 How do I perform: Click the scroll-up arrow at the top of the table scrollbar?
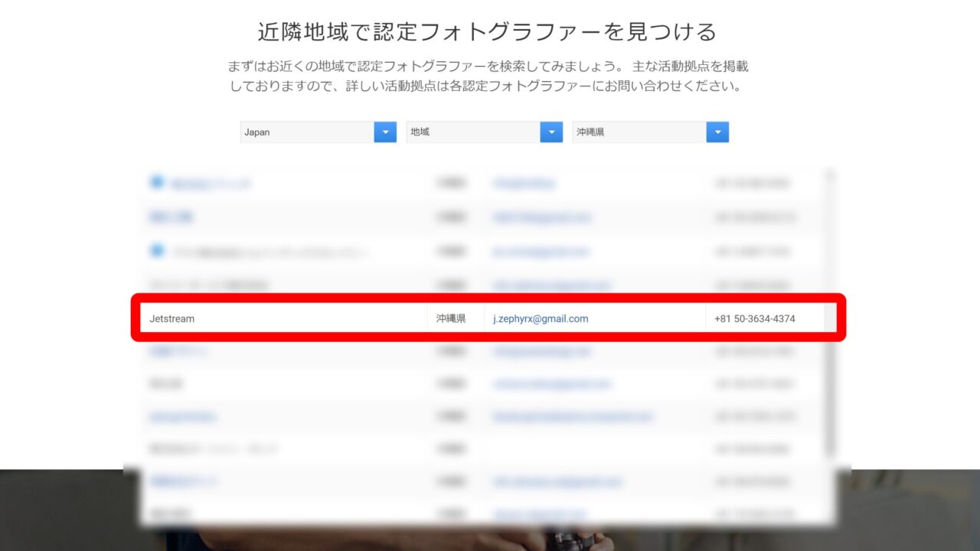pos(830,176)
